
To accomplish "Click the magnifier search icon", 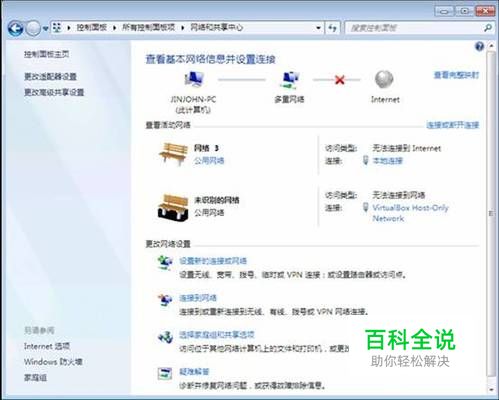I will click(x=488, y=28).
